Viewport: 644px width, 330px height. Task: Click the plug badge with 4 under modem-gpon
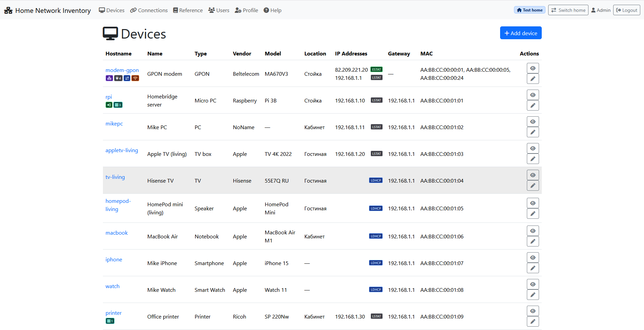[118, 78]
